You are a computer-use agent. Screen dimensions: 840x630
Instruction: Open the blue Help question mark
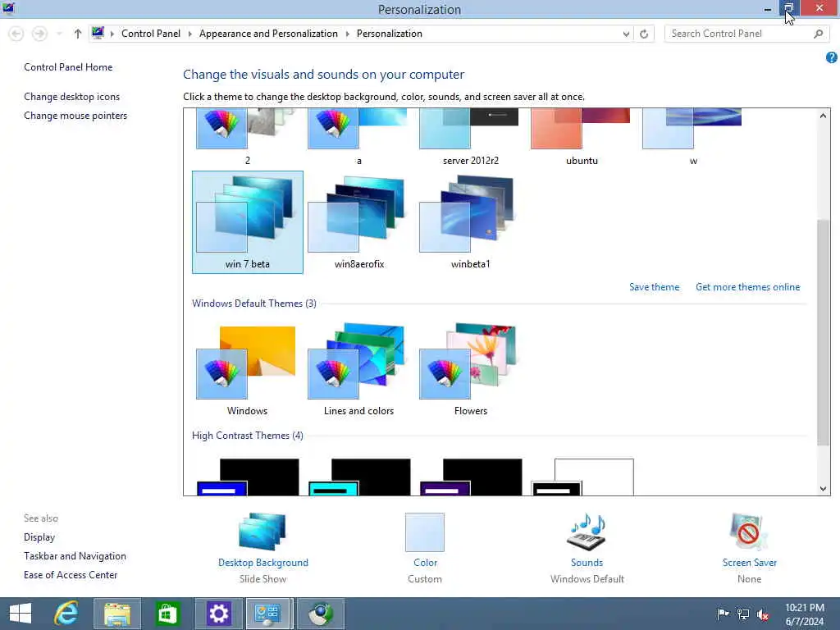click(832, 57)
